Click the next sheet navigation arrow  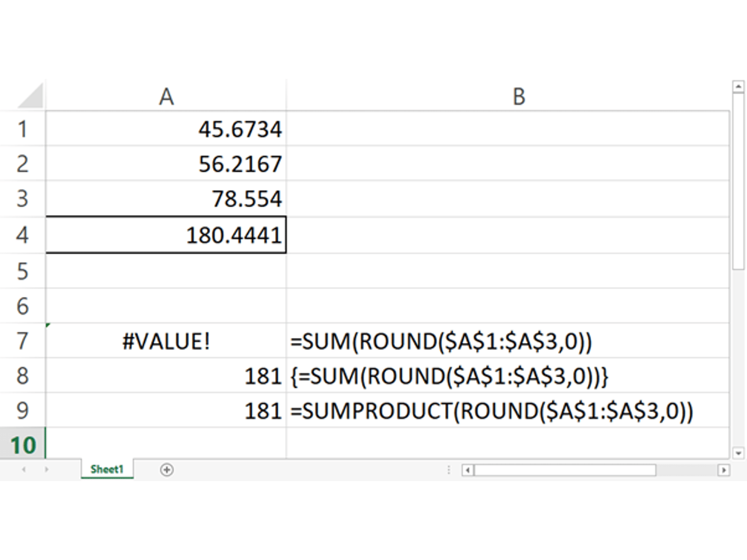tap(46, 469)
